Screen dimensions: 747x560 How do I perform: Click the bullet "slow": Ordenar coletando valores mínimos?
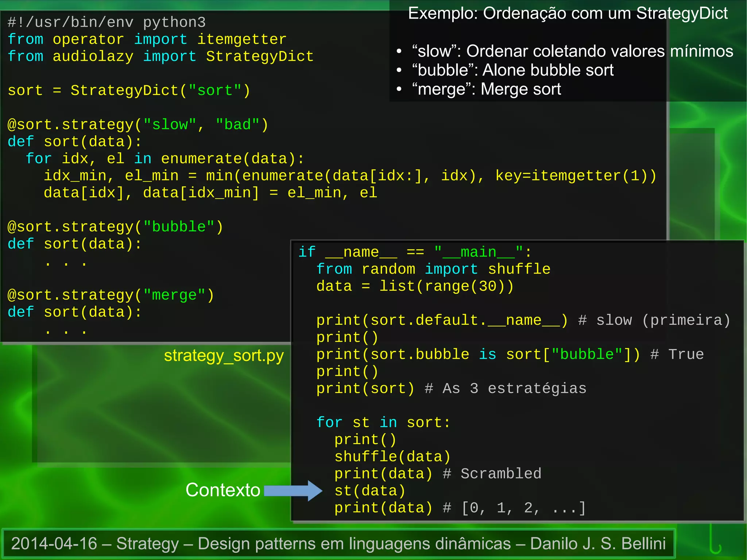[x=572, y=51]
